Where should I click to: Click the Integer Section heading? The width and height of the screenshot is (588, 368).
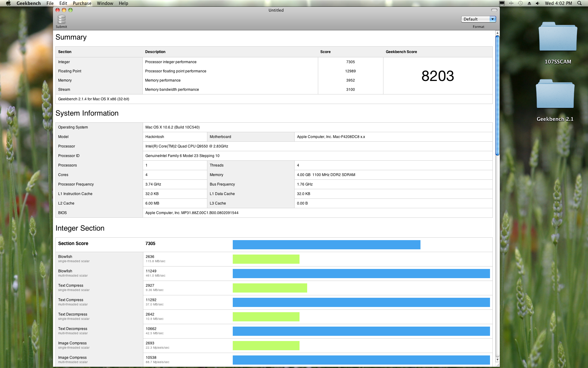[80, 228]
